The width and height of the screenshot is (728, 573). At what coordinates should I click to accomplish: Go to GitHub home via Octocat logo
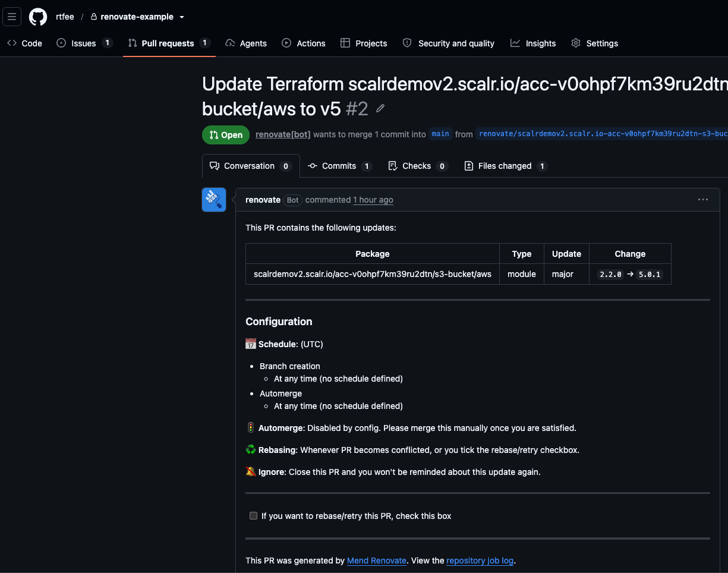[38, 17]
